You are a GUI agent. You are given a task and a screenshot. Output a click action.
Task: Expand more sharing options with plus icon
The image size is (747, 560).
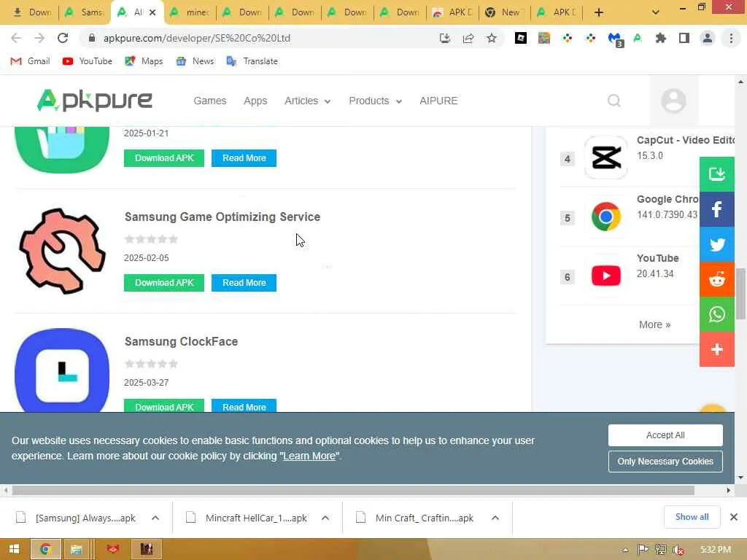click(716, 349)
